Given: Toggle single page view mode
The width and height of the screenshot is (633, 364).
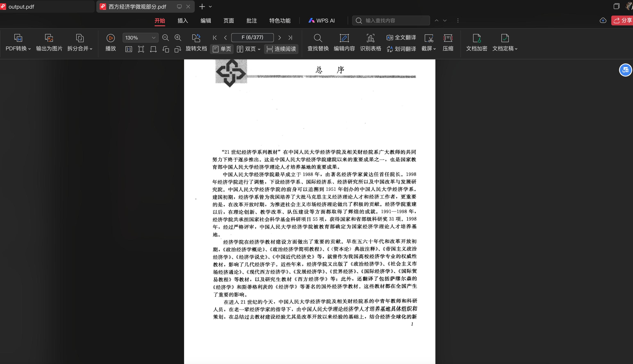Looking at the screenshot, I should point(222,49).
